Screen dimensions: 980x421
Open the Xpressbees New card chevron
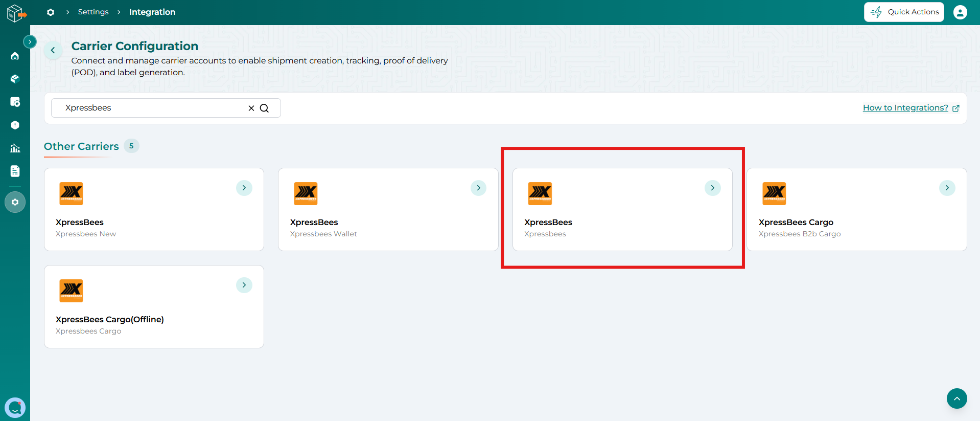(244, 188)
